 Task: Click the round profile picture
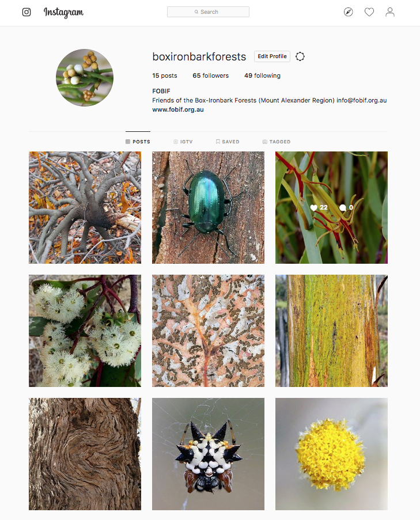click(x=85, y=78)
